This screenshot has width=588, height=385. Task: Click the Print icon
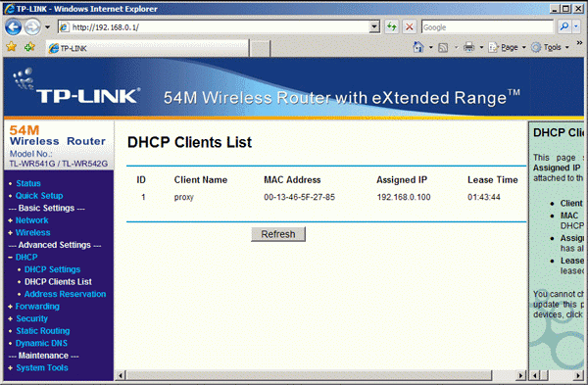point(469,47)
